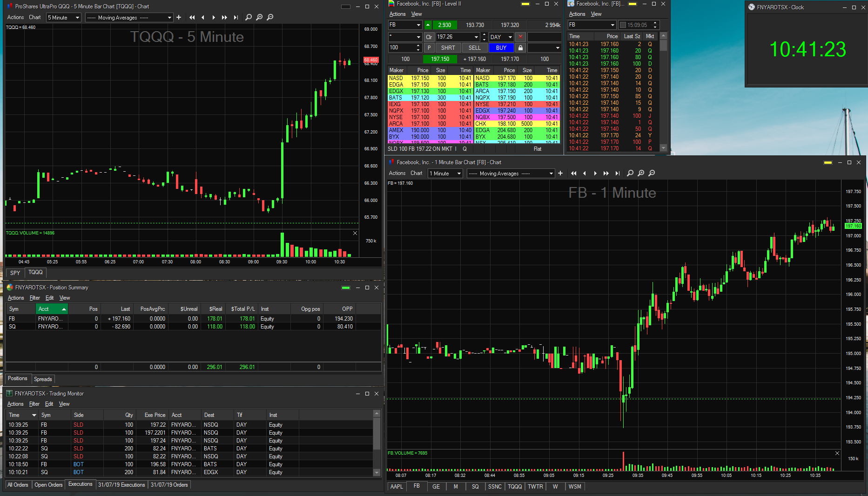Viewport: 868px width, 496px height.
Task: Rewind fast in the TQQQ chart toolbar
Action: [192, 17]
